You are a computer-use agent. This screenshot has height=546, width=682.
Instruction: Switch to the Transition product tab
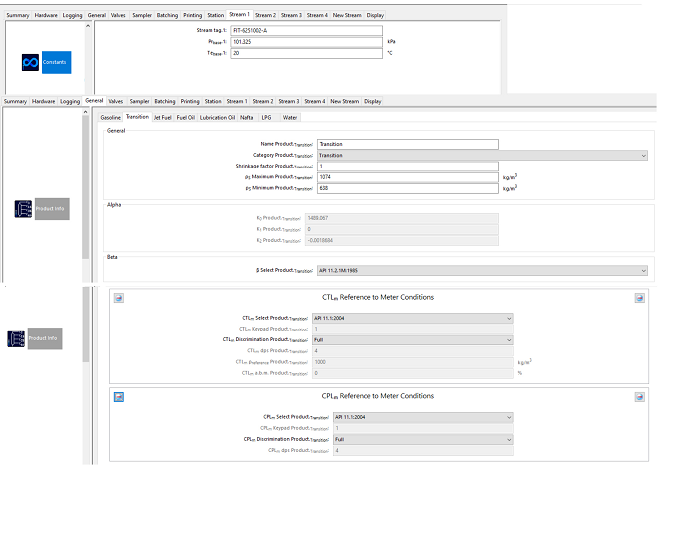click(137, 117)
